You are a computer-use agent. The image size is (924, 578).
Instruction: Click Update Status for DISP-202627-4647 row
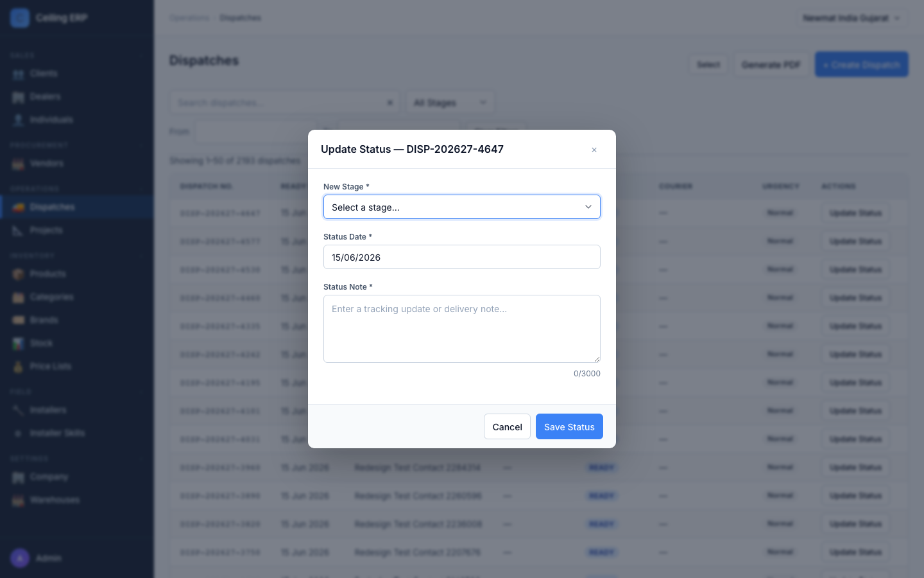(855, 213)
